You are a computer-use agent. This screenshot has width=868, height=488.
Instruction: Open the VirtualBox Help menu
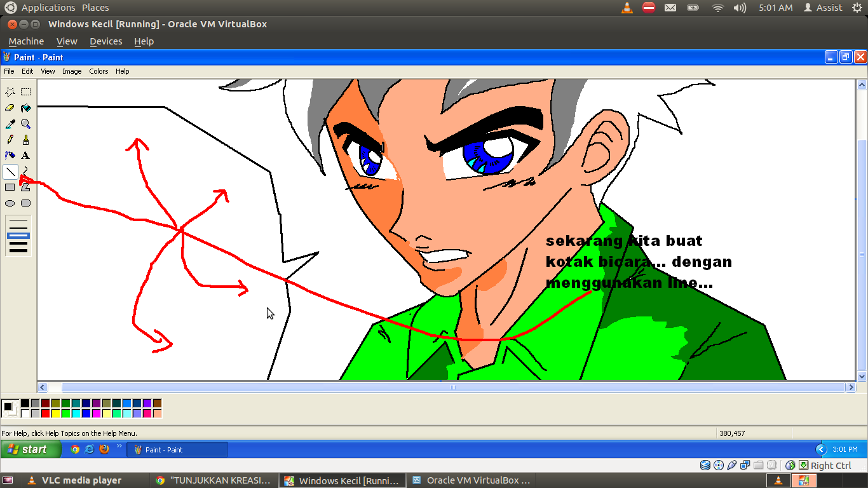144,41
